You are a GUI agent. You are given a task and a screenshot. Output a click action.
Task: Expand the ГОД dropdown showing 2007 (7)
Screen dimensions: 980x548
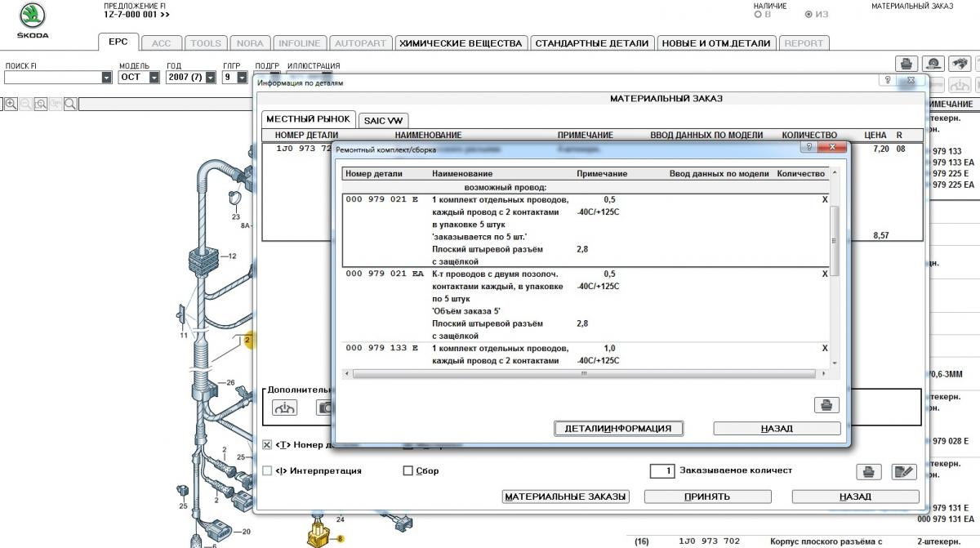210,78
